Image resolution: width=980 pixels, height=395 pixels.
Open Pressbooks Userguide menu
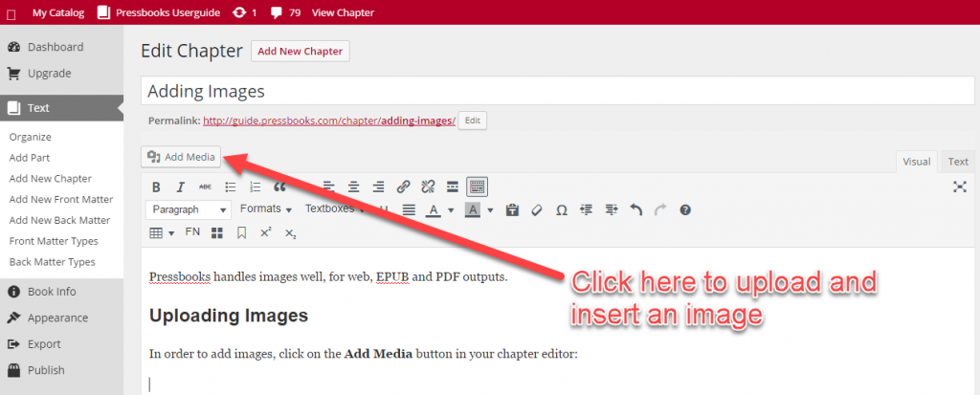[x=159, y=12]
